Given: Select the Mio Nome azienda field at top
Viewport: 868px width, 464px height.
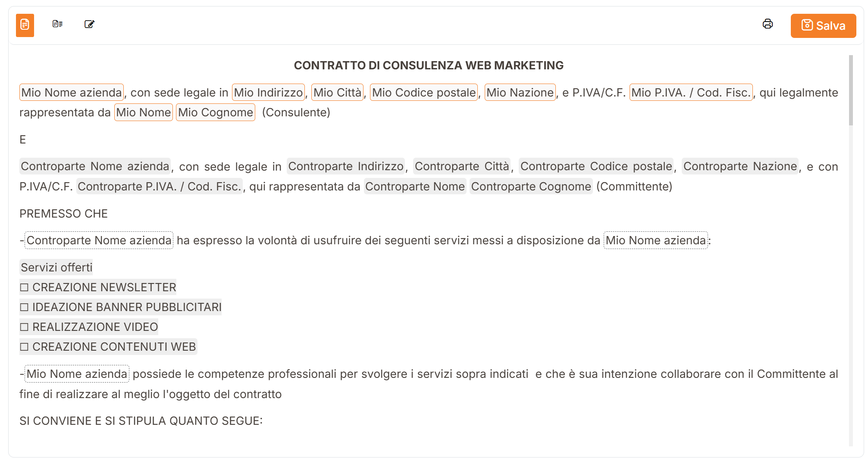Looking at the screenshot, I should [x=72, y=92].
